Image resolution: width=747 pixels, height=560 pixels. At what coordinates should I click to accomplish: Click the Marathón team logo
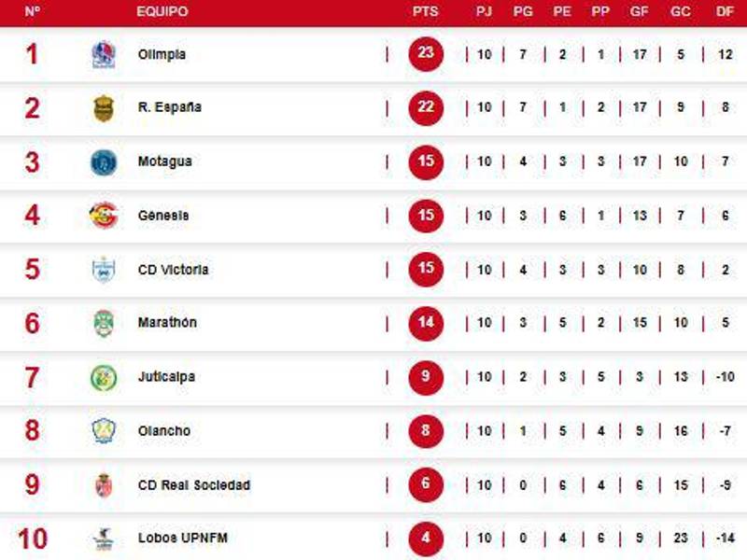(x=104, y=324)
